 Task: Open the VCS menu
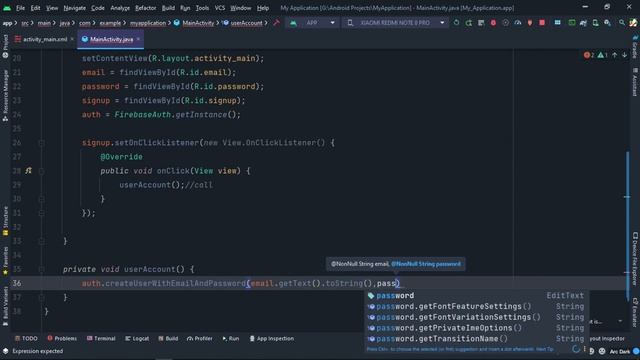point(220,8)
